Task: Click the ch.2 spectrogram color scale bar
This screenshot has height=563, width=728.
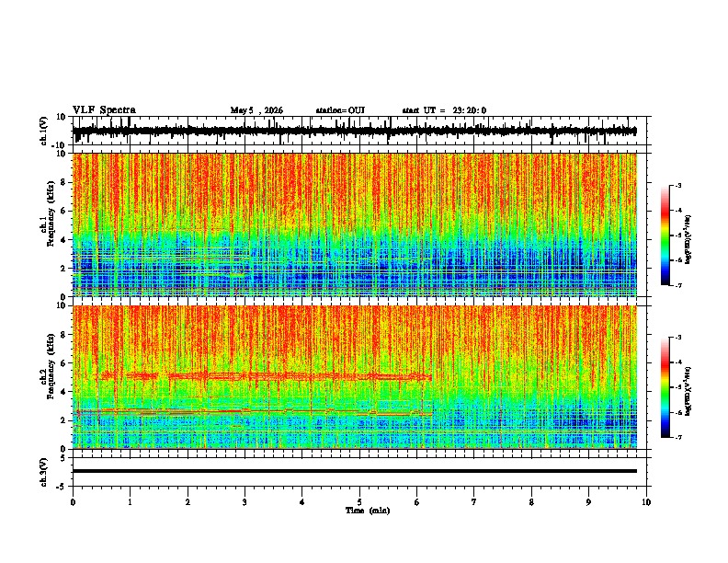Action: [x=665, y=387]
